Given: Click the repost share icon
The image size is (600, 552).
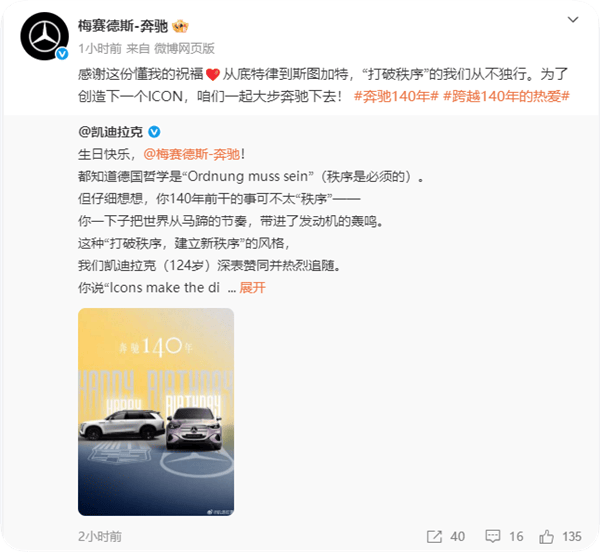Looking at the screenshot, I should tap(434, 536).
